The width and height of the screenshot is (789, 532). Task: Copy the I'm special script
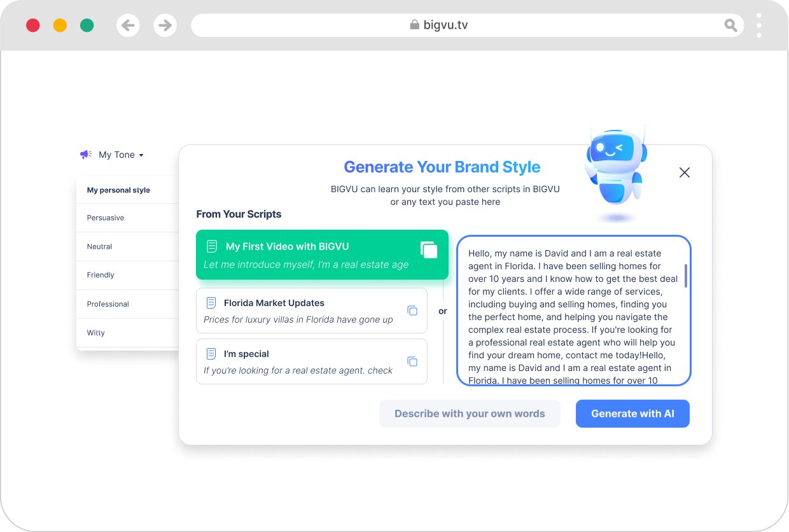pyautogui.click(x=412, y=361)
